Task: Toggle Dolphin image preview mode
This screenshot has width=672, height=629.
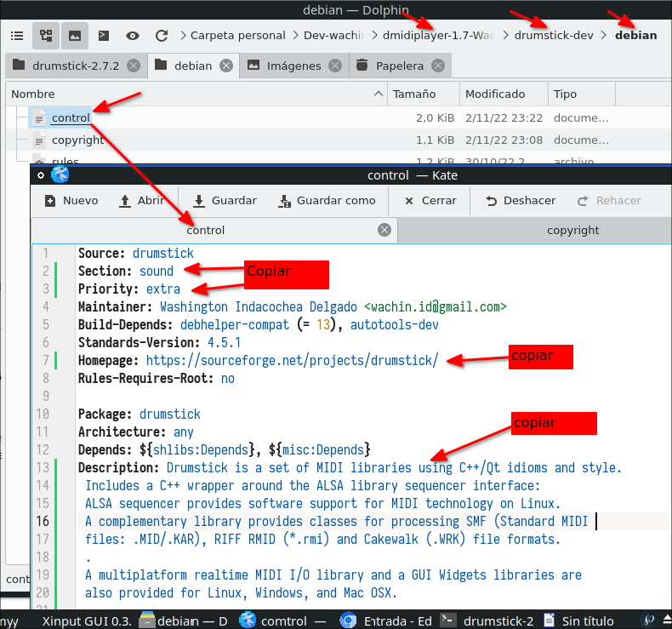Action: point(75,36)
